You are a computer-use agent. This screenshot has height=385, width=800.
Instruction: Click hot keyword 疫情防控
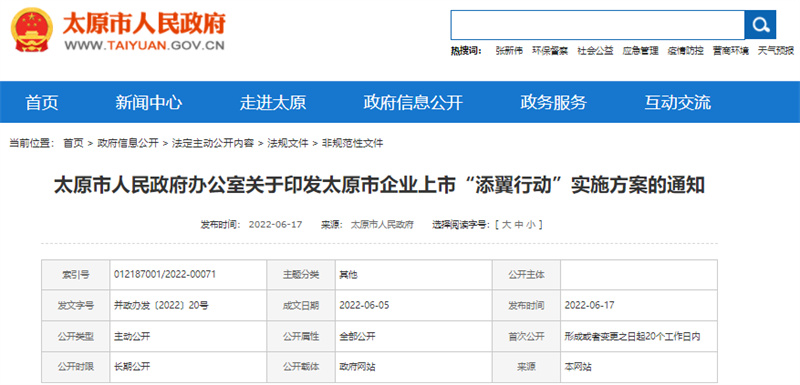tap(685, 51)
